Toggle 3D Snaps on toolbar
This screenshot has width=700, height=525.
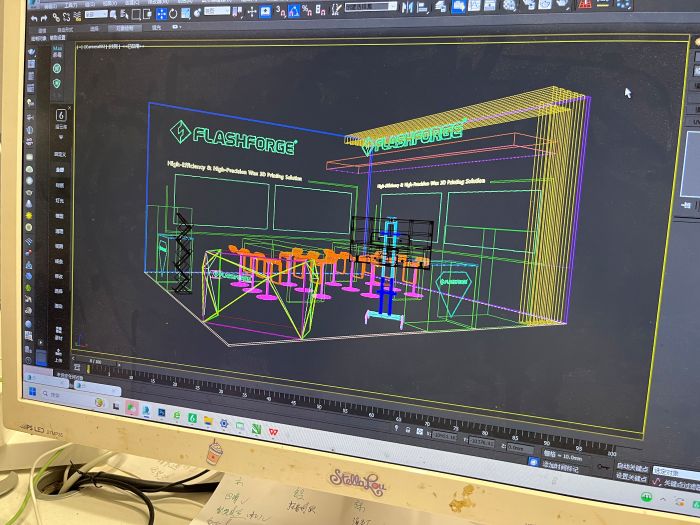click(x=280, y=11)
